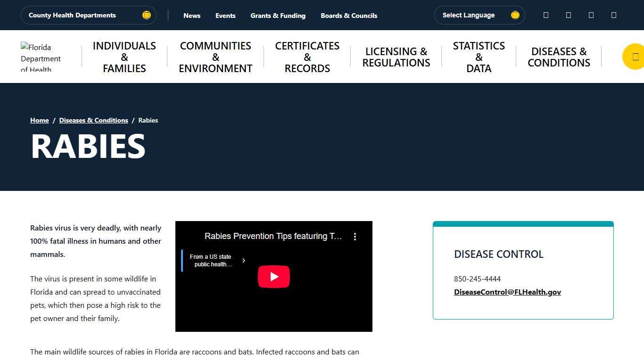Go to the News page
The height and width of the screenshot is (362, 644).
(192, 16)
